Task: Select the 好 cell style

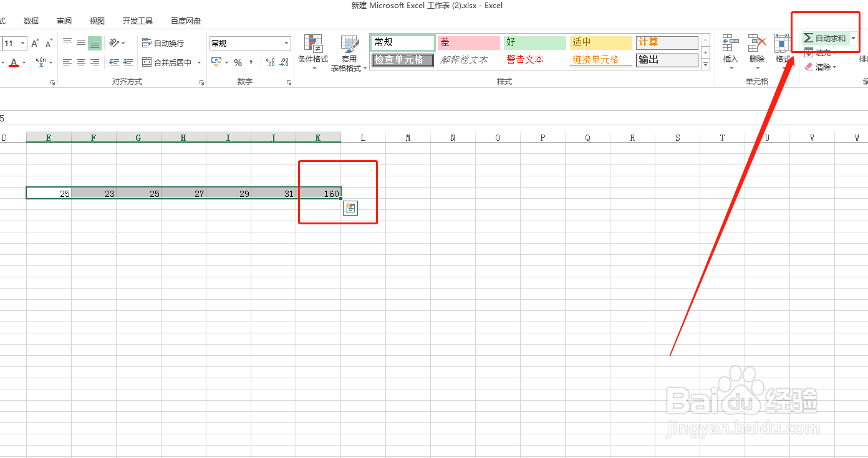Action: point(534,42)
